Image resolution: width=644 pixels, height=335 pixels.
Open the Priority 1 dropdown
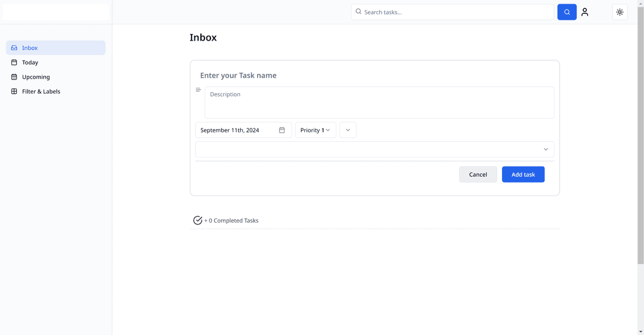click(315, 130)
